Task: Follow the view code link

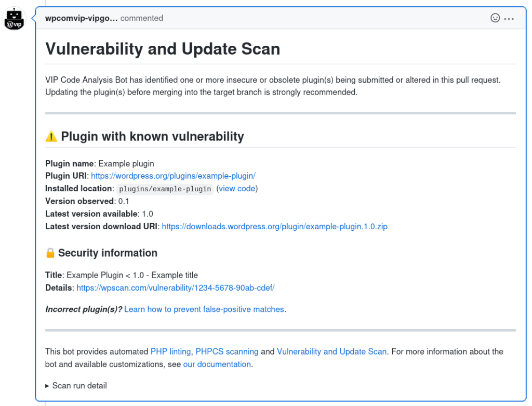Action: point(237,188)
